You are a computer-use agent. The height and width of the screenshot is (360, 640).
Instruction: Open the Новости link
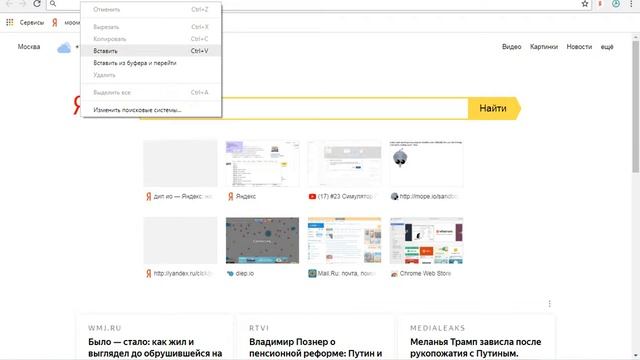[x=579, y=47]
